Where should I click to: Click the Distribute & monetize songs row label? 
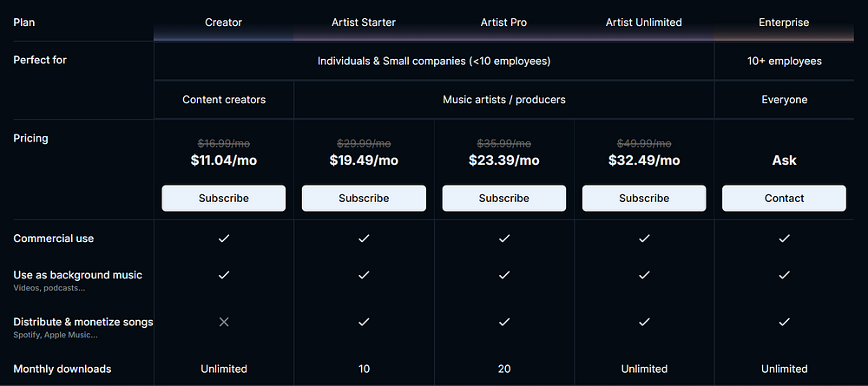point(83,322)
